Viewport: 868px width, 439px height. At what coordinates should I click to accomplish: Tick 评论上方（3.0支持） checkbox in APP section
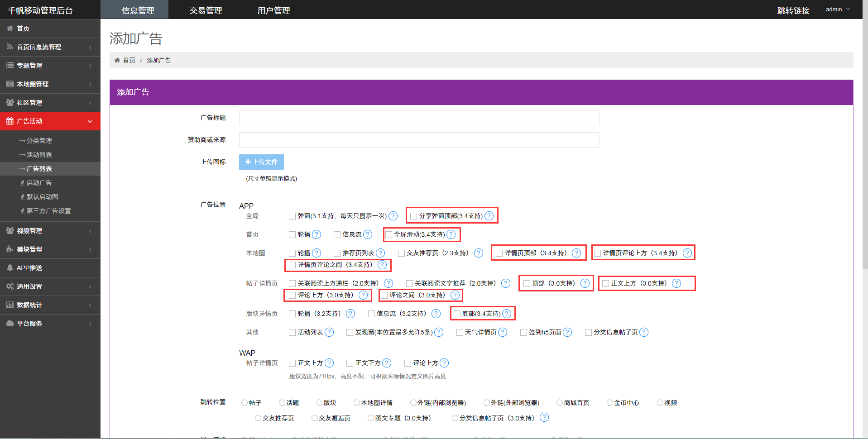pos(292,296)
